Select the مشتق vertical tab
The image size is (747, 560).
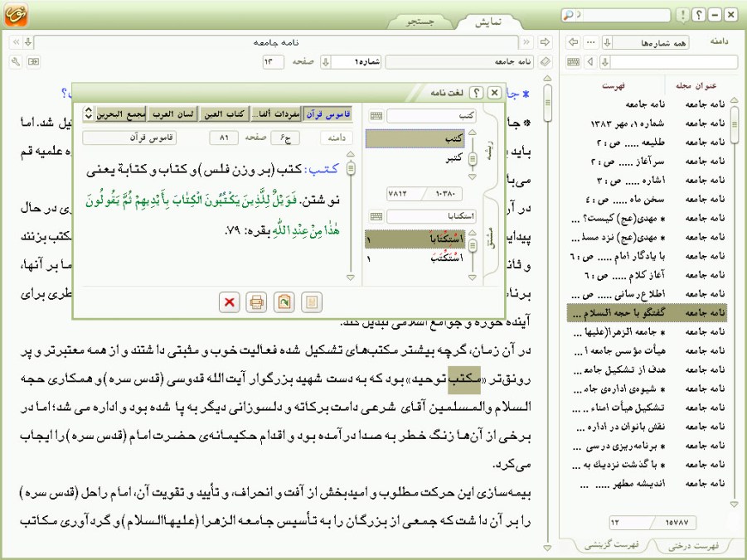[491, 237]
